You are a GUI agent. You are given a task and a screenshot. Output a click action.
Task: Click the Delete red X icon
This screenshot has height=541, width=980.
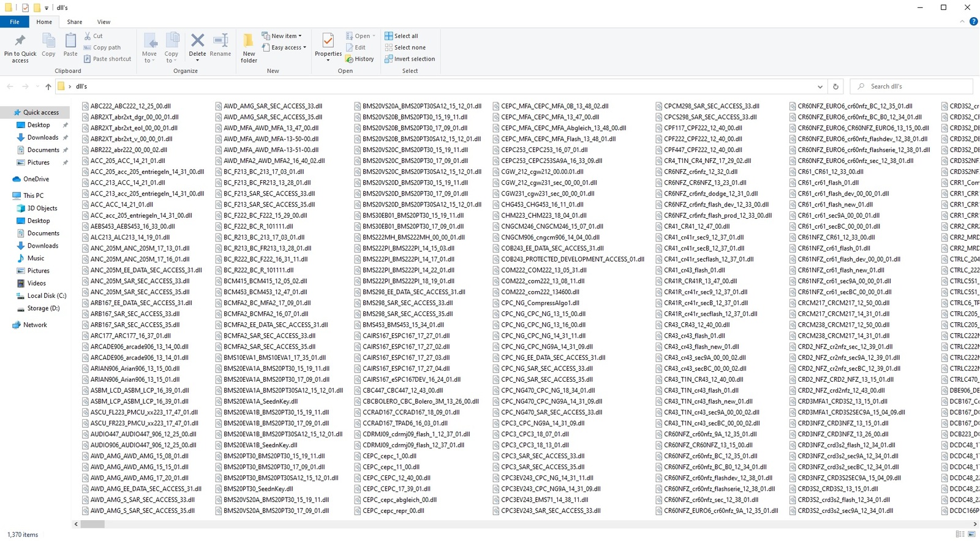point(197,41)
